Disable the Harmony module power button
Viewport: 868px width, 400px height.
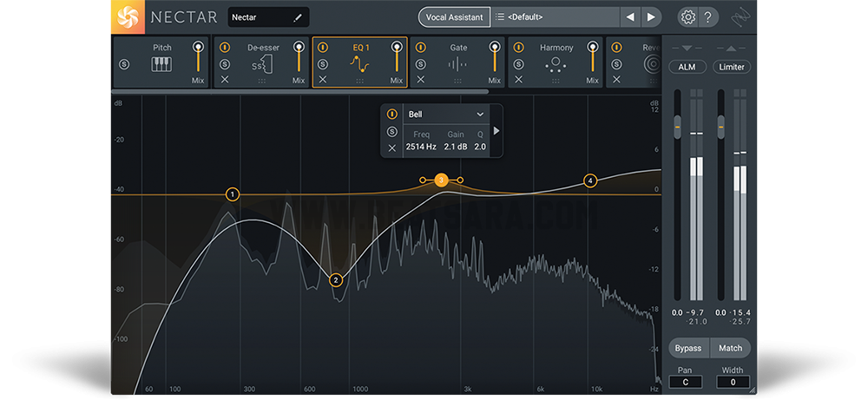pos(519,48)
